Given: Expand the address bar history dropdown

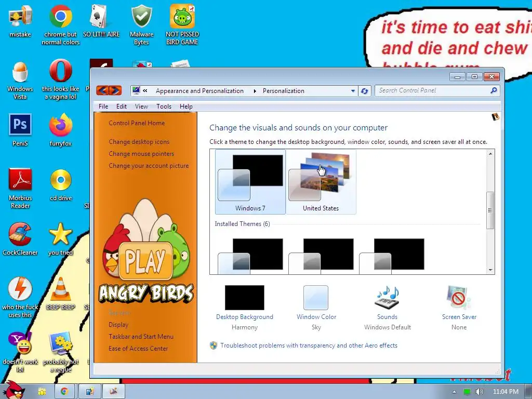Looking at the screenshot, I should pyautogui.click(x=353, y=91).
